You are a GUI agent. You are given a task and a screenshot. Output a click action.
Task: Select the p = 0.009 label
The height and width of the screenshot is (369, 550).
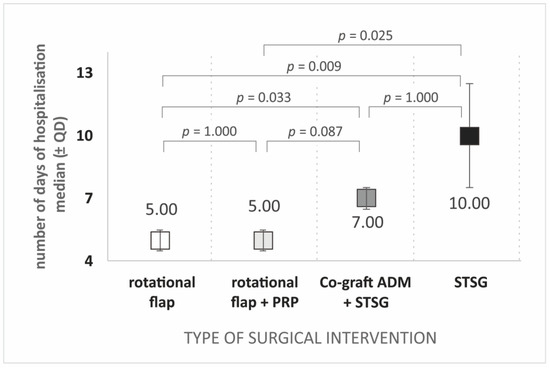click(x=314, y=67)
